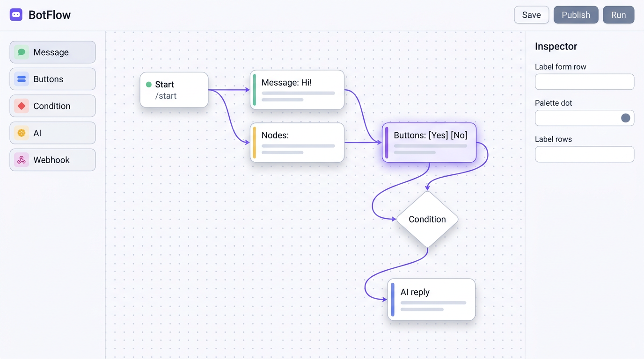The image size is (644, 359).
Task: Select the Message speech bubble icon
Action: point(22,52)
